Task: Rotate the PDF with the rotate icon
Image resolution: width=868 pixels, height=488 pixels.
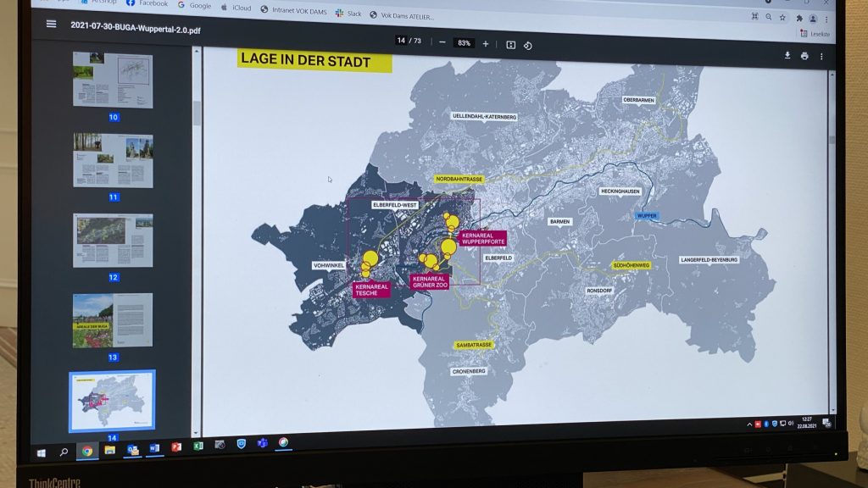Action: (x=528, y=46)
